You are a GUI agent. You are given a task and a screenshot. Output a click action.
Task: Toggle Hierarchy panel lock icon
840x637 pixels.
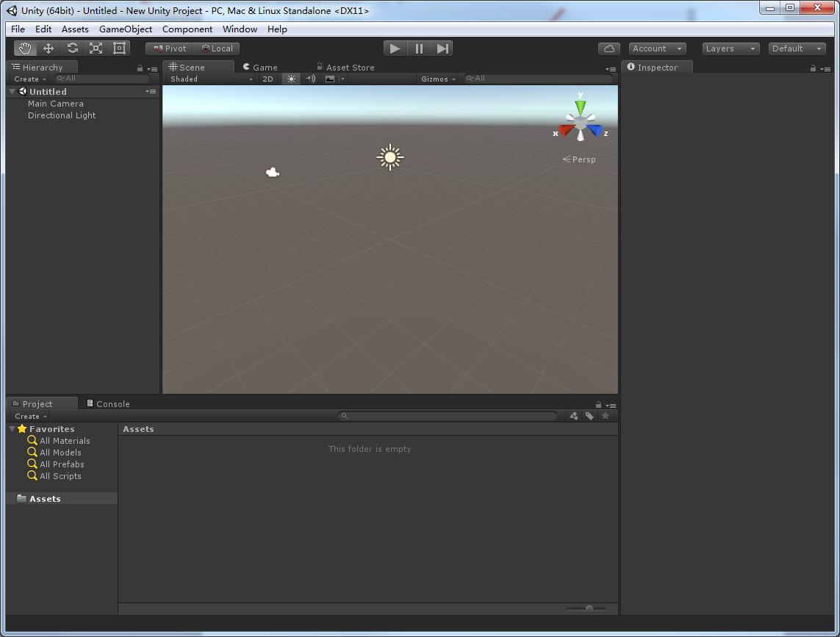[140, 68]
